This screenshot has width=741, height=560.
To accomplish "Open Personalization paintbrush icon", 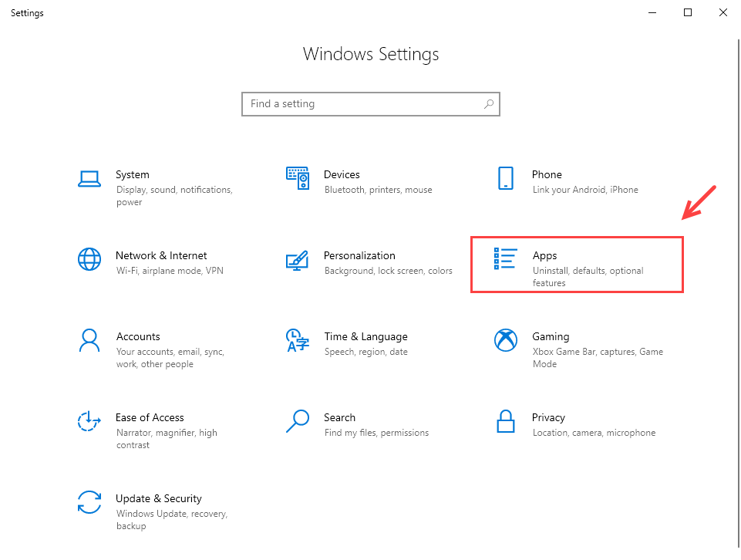I will [298, 260].
